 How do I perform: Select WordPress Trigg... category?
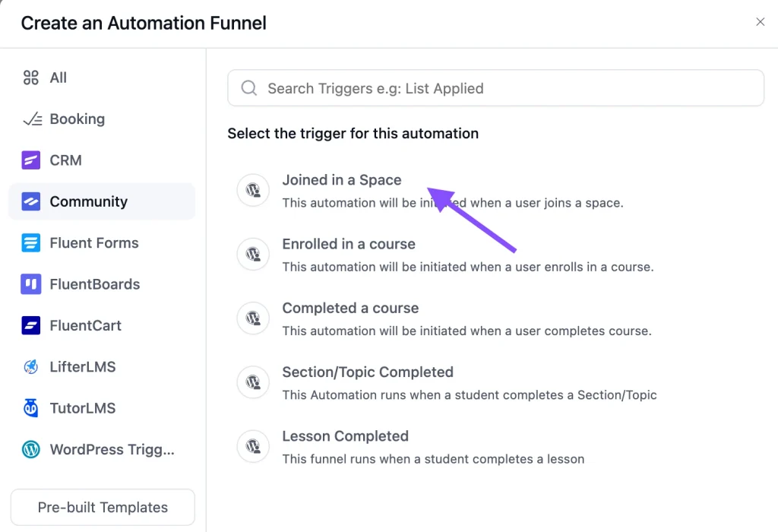click(102, 449)
